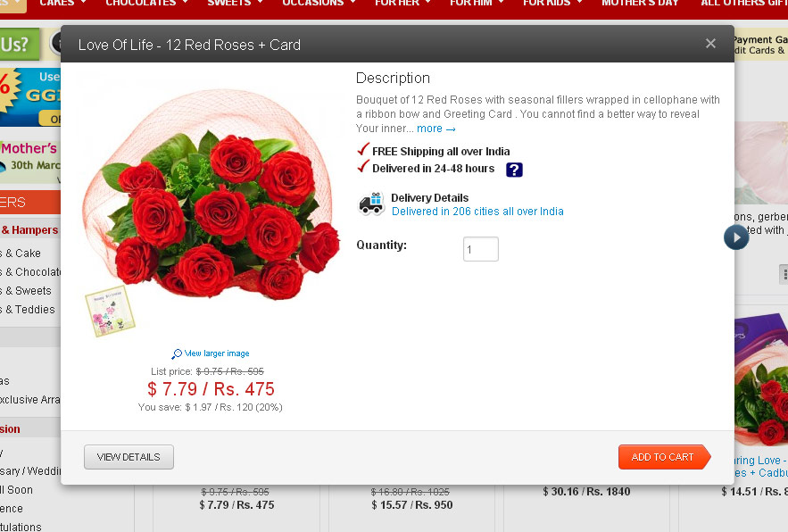The image size is (788, 532).
Task: Open the red roses bouquet image
Action: tap(212, 194)
